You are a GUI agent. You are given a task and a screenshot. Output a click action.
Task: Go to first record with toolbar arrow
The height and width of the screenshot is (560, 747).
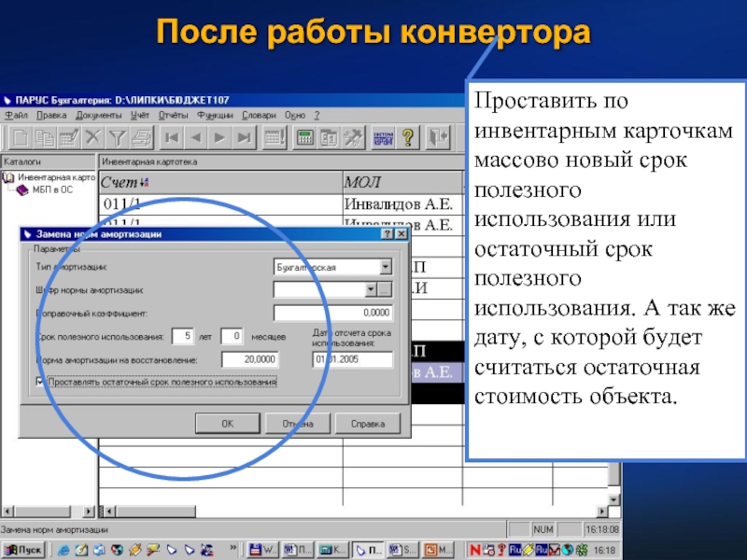click(x=172, y=138)
